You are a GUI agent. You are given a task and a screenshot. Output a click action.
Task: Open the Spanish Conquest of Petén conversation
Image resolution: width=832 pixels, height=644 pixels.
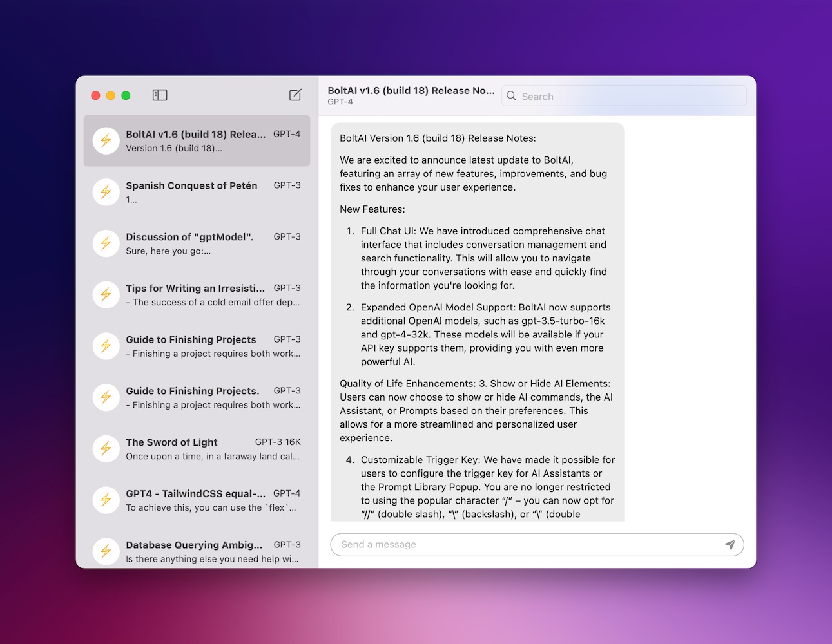click(x=197, y=192)
